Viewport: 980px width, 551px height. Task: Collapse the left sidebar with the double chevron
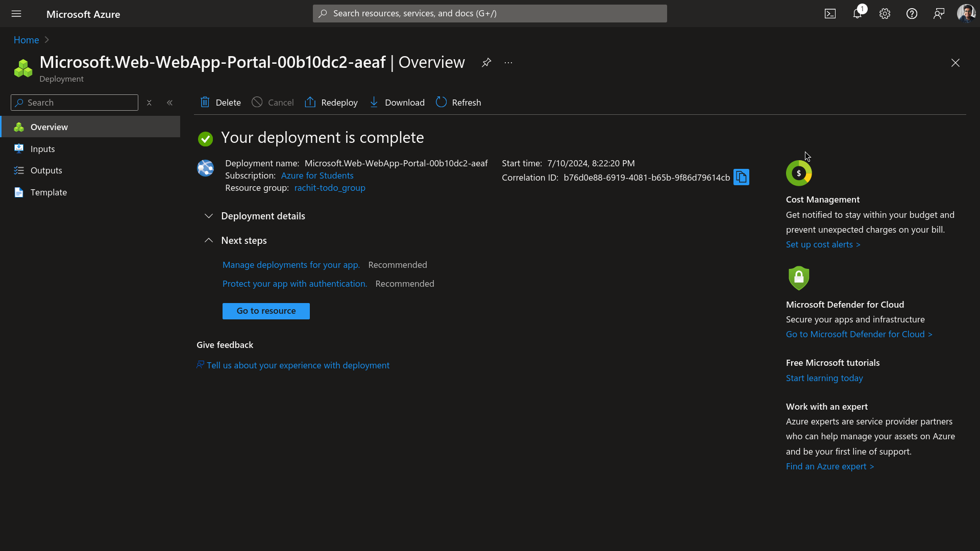pos(170,102)
